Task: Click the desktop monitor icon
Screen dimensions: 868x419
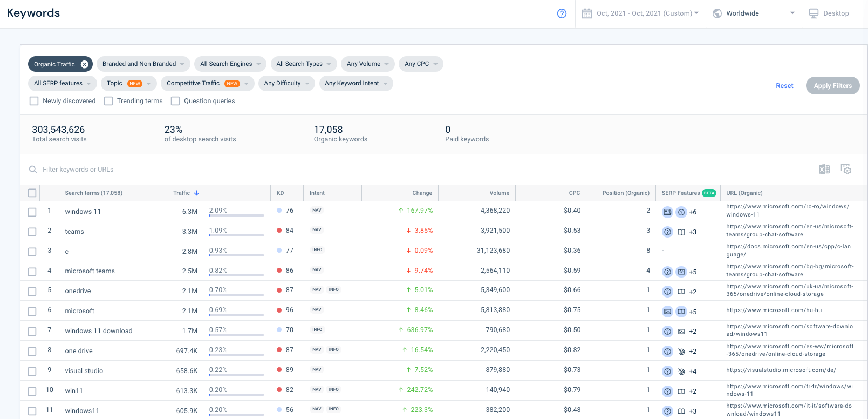Action: [x=814, y=13]
